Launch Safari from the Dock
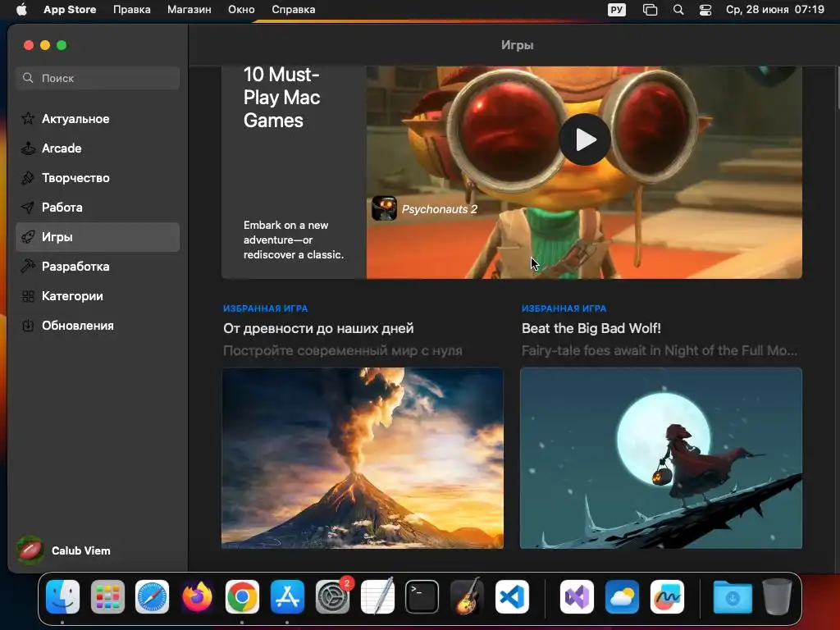Image resolution: width=840 pixels, height=630 pixels. click(x=152, y=596)
